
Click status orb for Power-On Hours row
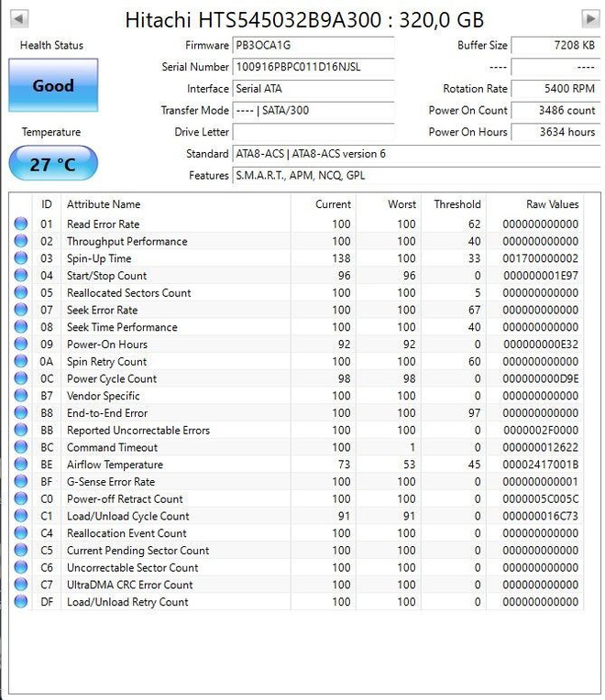(x=20, y=345)
